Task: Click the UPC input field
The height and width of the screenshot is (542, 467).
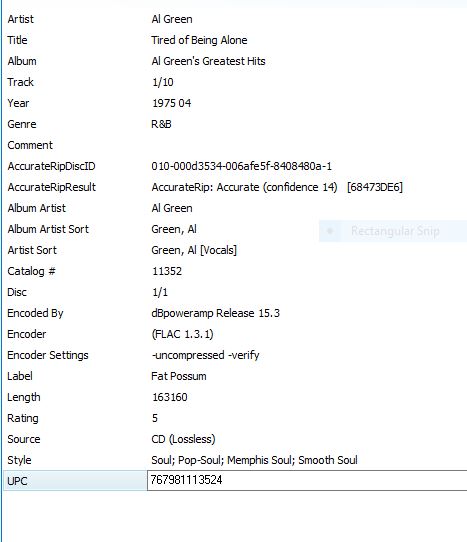Action: pos(307,480)
